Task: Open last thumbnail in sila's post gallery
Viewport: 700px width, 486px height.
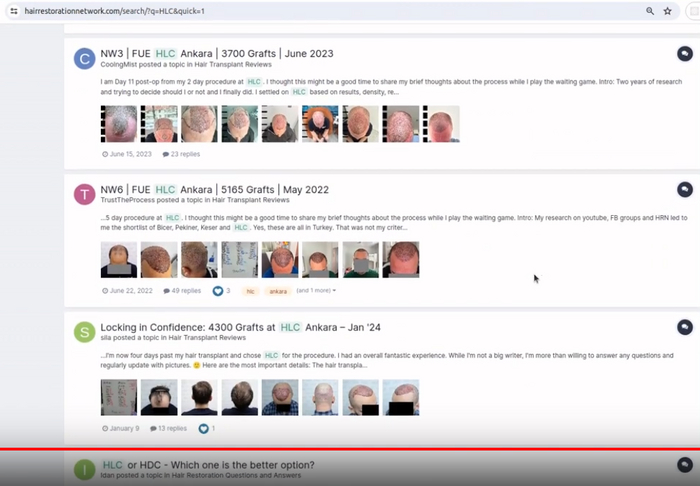Action: point(401,398)
